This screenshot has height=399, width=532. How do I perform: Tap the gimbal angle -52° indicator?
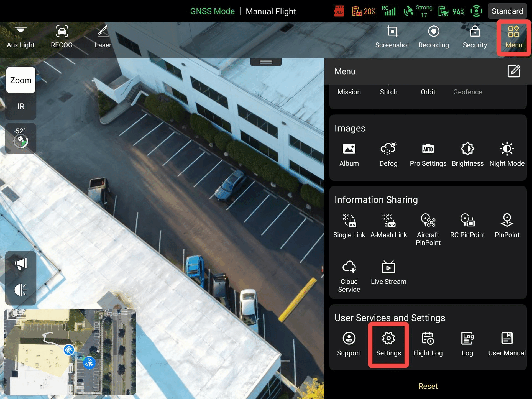[x=21, y=138]
